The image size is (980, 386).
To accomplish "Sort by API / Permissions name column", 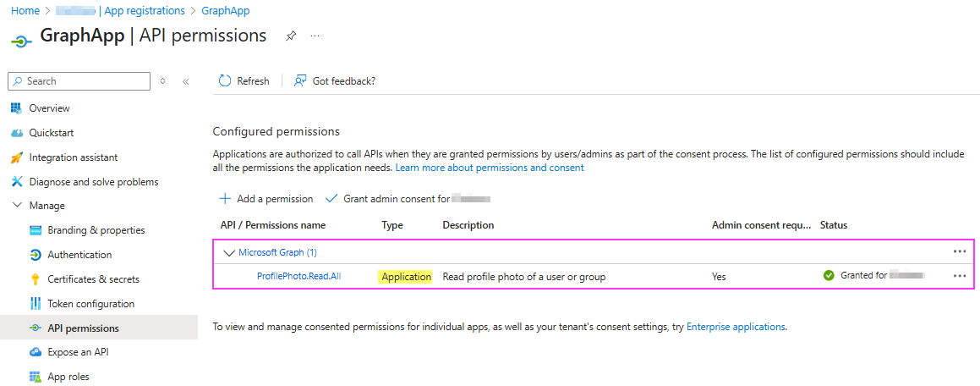I will [x=273, y=225].
